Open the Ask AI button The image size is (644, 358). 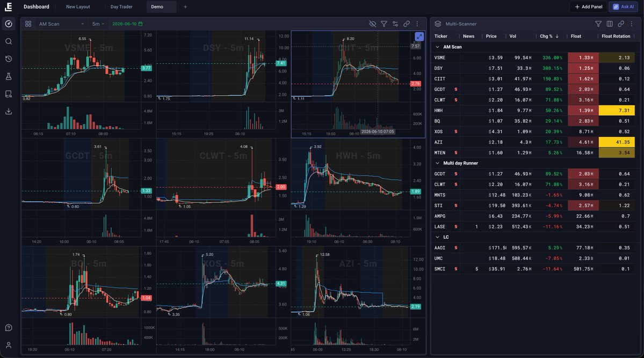click(x=624, y=6)
